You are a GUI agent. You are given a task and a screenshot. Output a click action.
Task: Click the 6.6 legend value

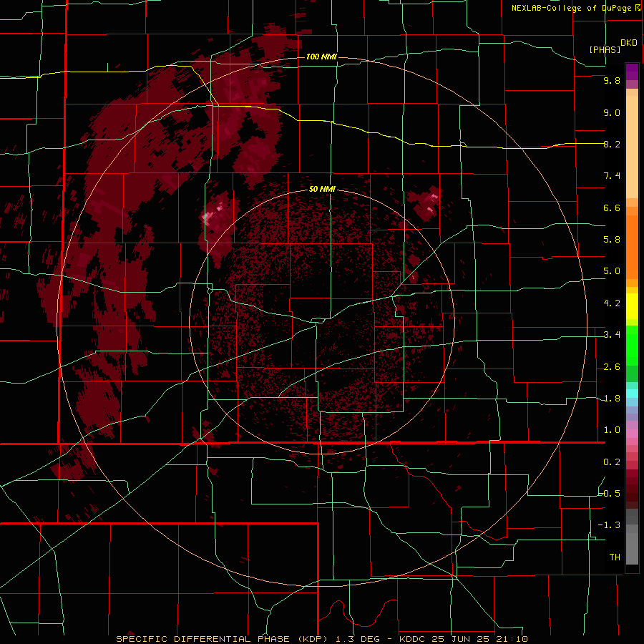pos(612,208)
